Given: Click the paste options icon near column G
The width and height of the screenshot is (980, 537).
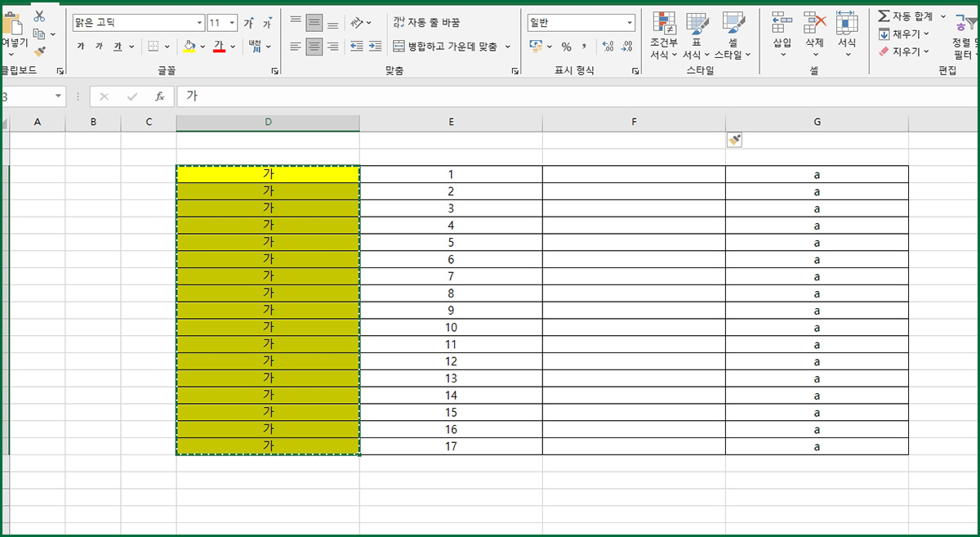Looking at the screenshot, I should 734,141.
